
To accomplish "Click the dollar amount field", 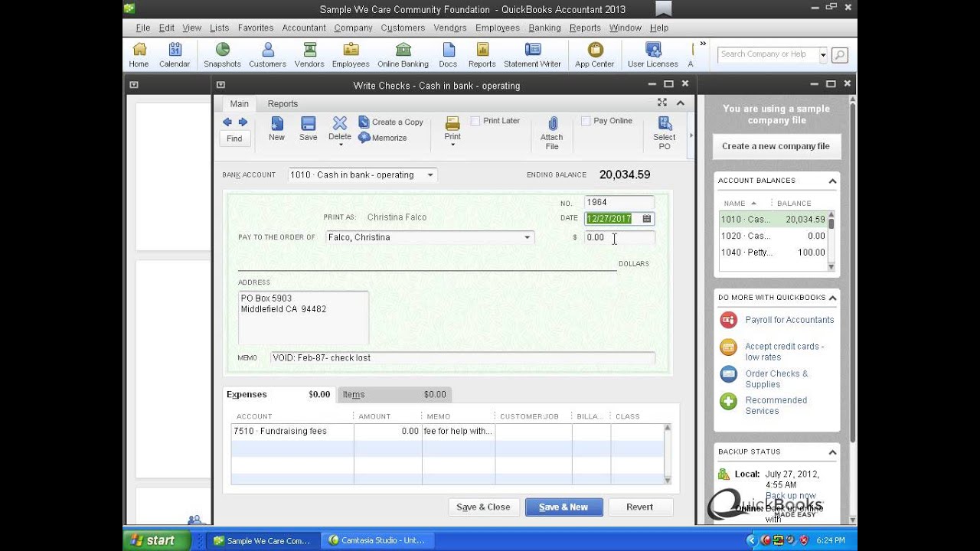I will tap(619, 238).
